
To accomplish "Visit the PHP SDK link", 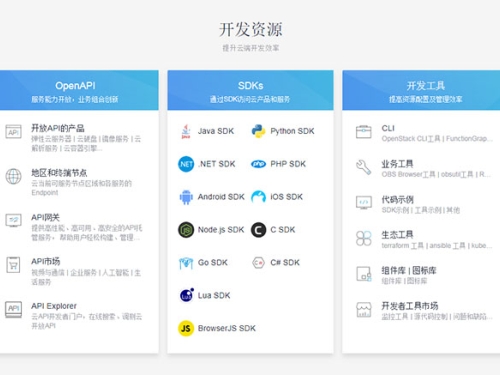I will point(288,164).
